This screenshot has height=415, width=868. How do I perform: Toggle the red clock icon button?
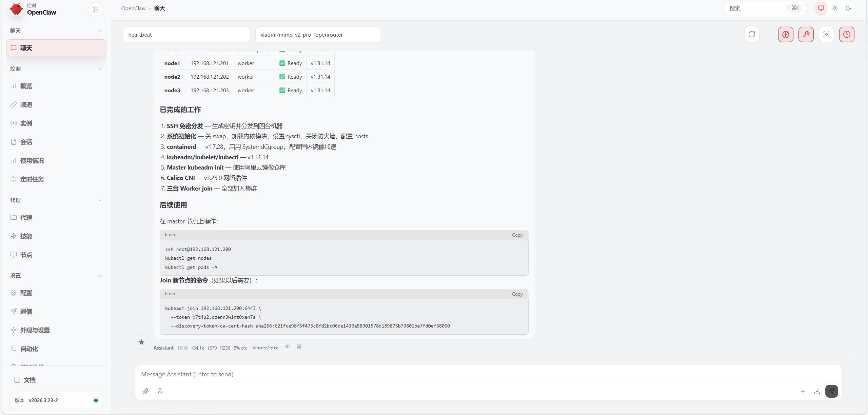coord(847,34)
